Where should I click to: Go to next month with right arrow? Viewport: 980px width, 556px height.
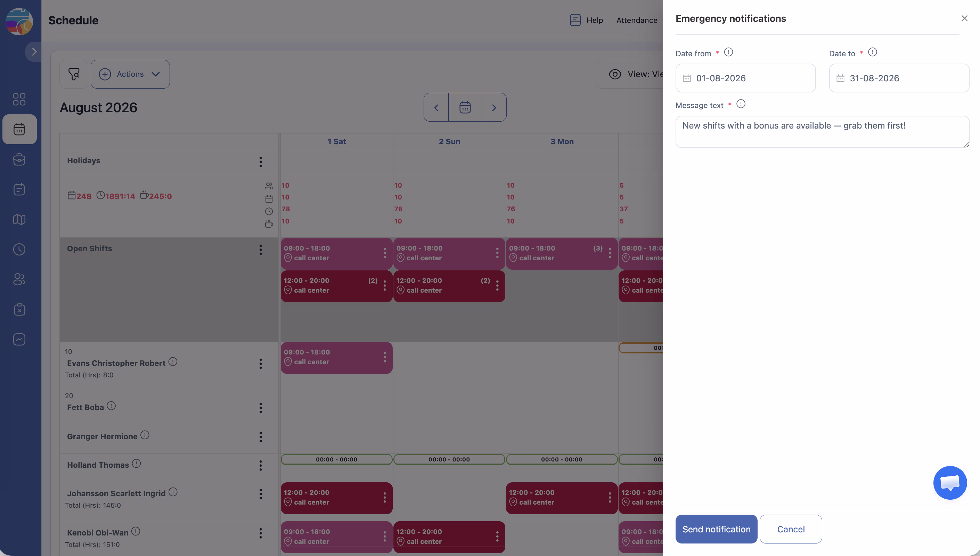493,108
